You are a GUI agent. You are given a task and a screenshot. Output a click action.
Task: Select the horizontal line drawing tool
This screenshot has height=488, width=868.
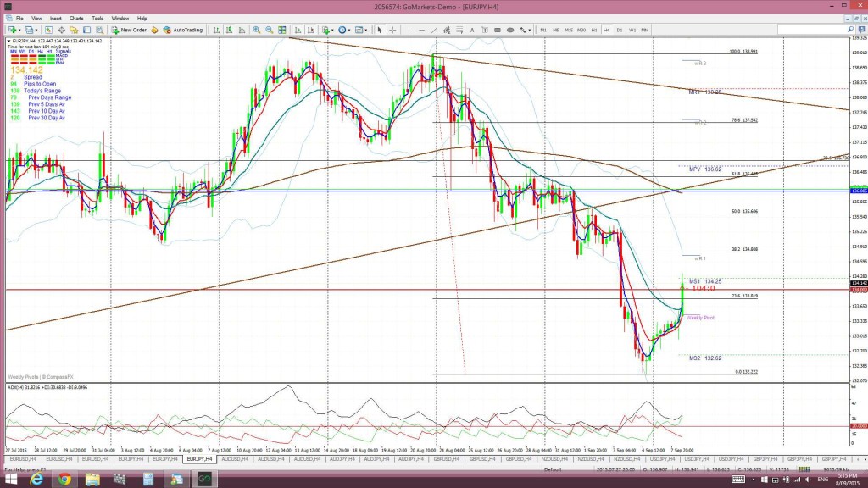click(x=422, y=30)
